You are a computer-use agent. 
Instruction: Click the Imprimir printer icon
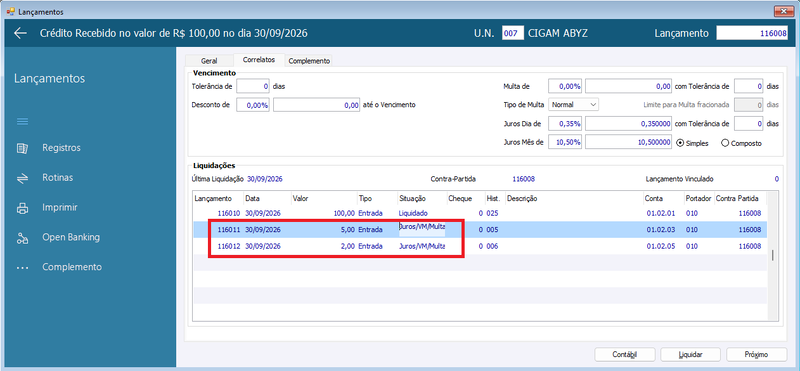click(x=22, y=208)
